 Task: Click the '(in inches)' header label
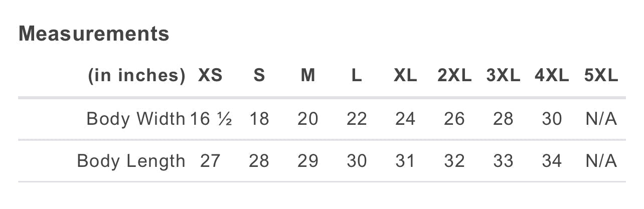click(x=136, y=76)
